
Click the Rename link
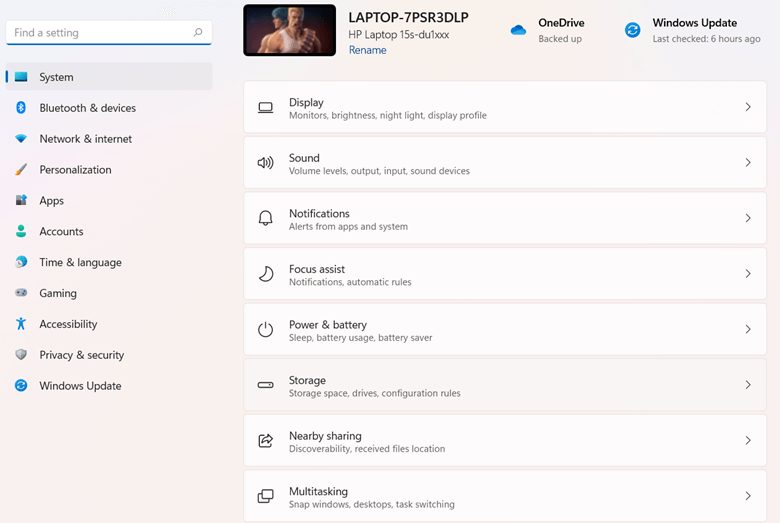click(367, 50)
